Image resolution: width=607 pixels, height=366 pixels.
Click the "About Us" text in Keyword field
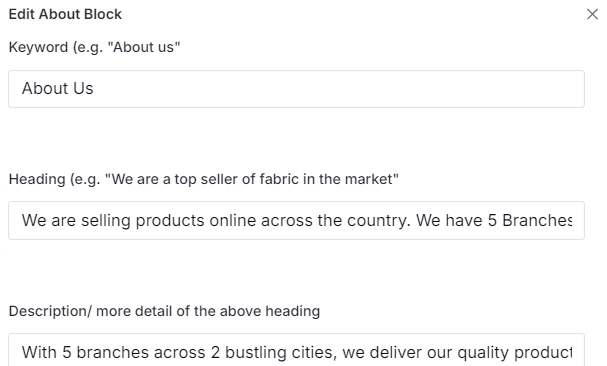(58, 89)
